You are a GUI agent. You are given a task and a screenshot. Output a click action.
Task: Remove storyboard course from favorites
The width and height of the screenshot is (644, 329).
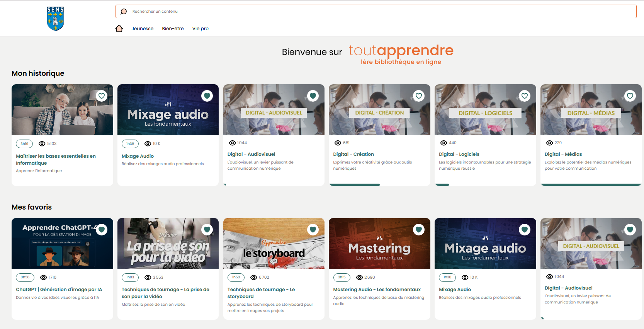(x=313, y=230)
